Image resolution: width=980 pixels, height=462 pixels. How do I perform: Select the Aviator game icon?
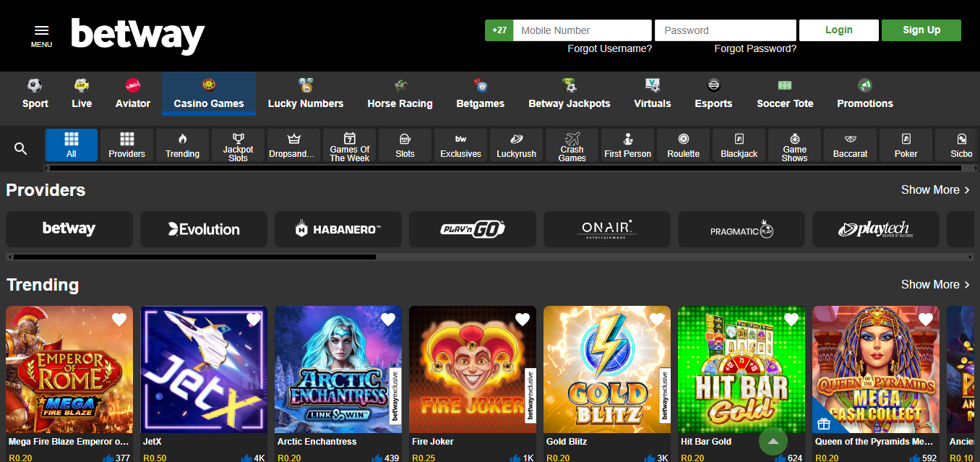(132, 93)
